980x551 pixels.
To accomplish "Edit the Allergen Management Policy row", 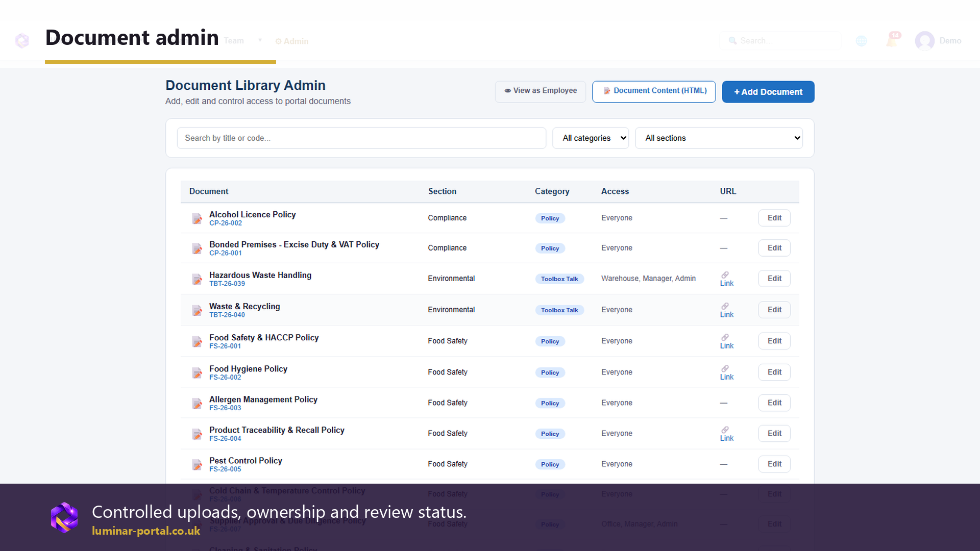I will click(x=774, y=403).
